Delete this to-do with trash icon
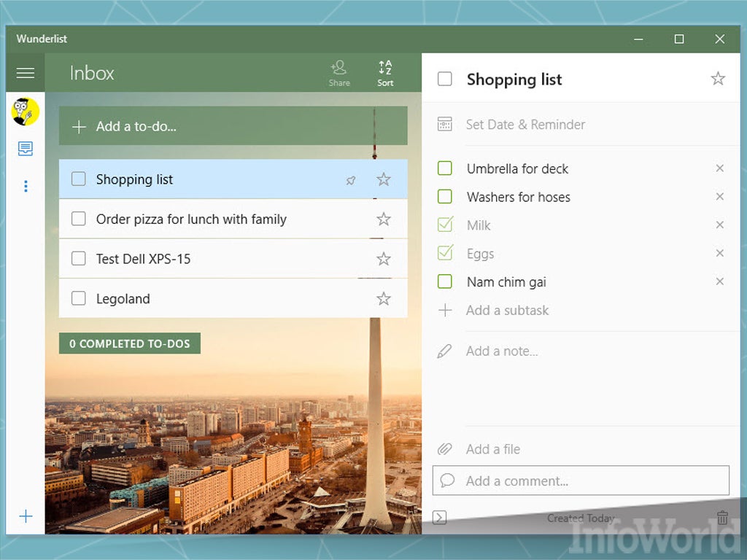The height and width of the screenshot is (560, 747). [x=722, y=518]
